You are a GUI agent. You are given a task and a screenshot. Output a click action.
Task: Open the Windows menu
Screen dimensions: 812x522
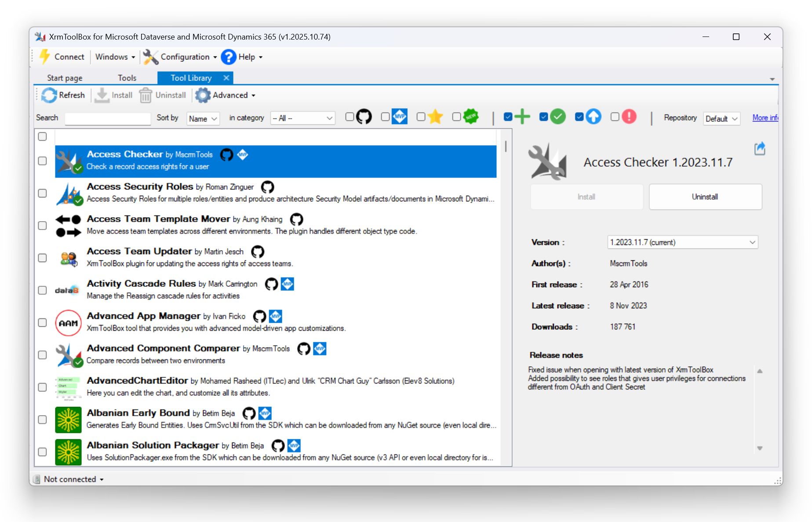click(x=115, y=57)
